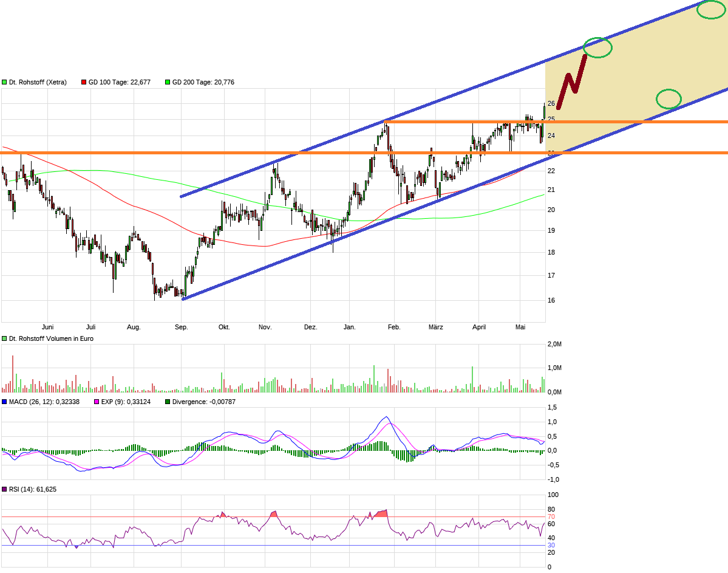Screen dimensions: 728x573
Task: Click the Juni month label on time axis
Action: click(47, 327)
